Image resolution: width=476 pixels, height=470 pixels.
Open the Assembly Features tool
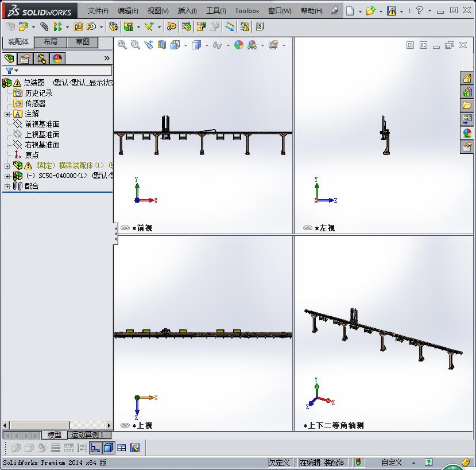click(x=129, y=27)
